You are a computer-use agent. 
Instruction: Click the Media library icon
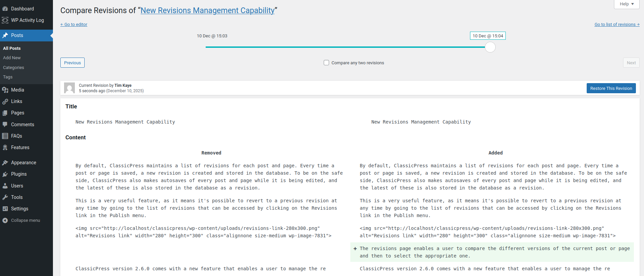(x=5, y=90)
